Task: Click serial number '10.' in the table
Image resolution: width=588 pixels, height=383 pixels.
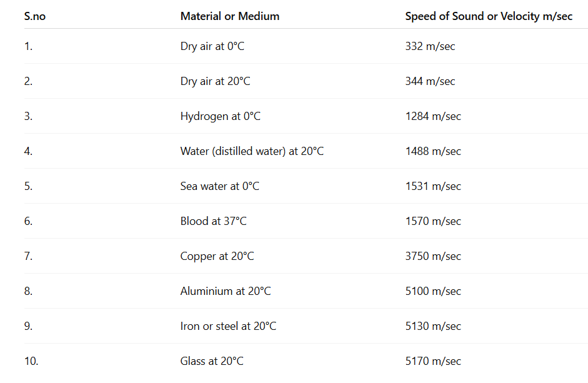Action: (x=31, y=361)
